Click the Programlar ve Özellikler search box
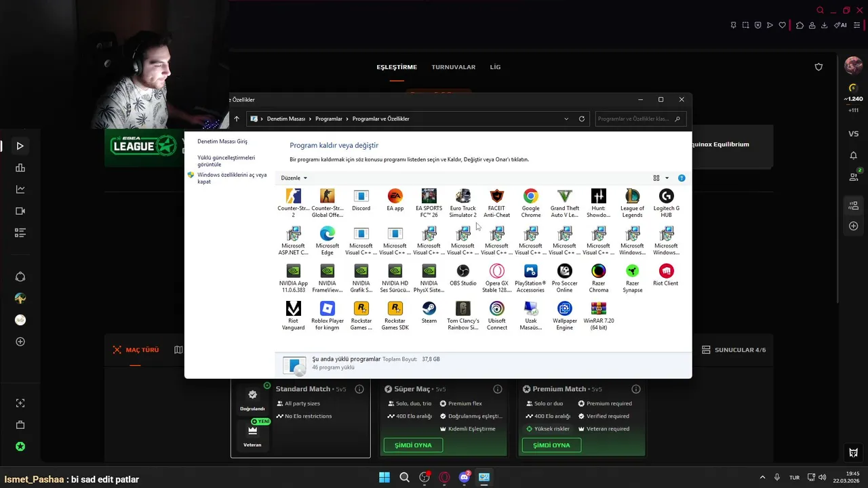This screenshot has width=868, height=488. coord(639,119)
